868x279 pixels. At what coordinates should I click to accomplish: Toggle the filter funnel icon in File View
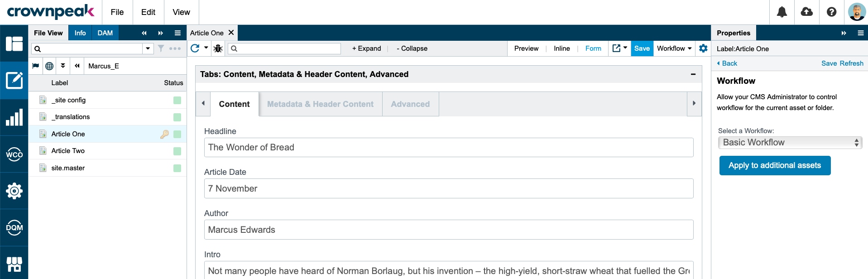[x=161, y=48]
